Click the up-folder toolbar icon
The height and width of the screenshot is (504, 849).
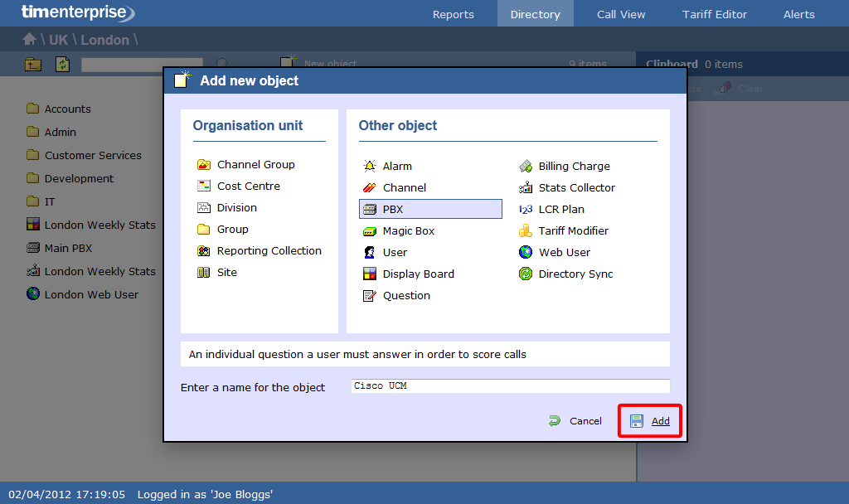[33, 65]
